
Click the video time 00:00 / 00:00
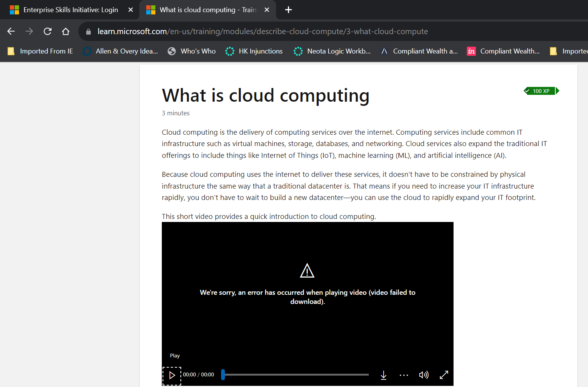(198, 374)
